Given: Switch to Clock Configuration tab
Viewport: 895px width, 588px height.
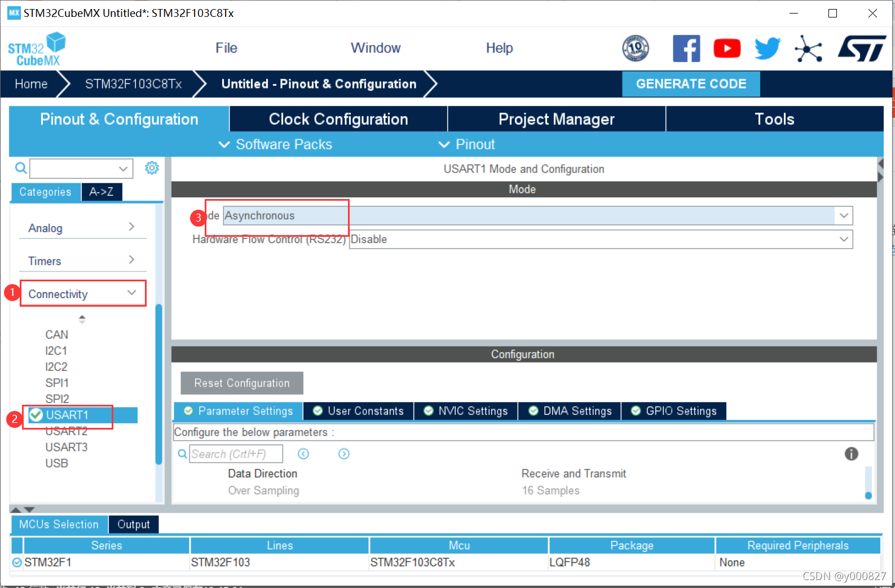Looking at the screenshot, I should 338,119.
